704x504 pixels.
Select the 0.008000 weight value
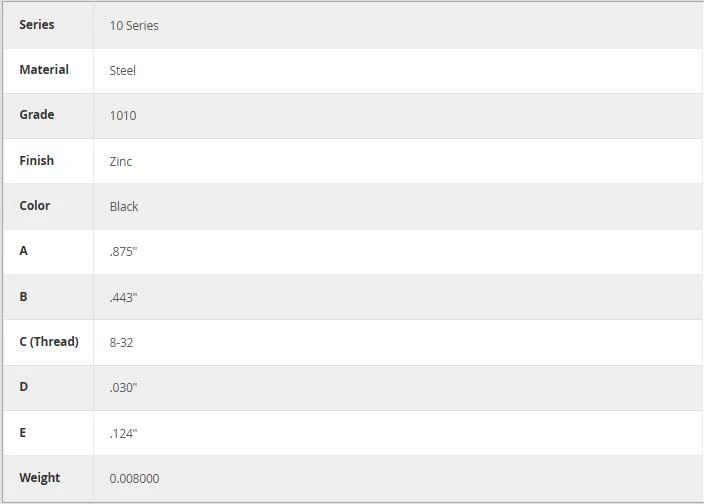point(134,478)
